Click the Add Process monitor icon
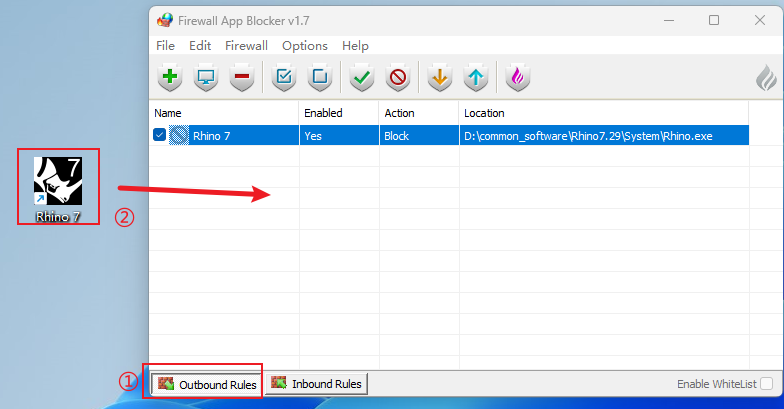784x409 pixels. pos(206,78)
